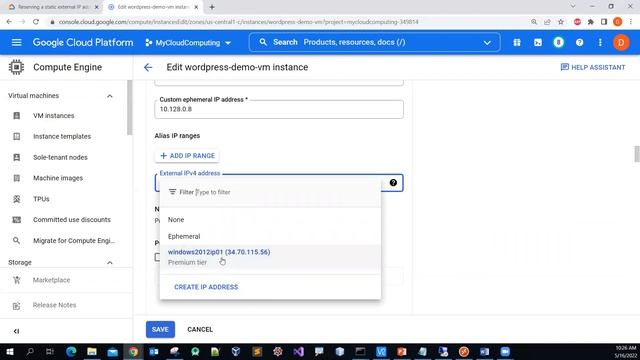Screen dimensions: 640x360
Task: Open a new browser tab
Action: pos(212,7)
